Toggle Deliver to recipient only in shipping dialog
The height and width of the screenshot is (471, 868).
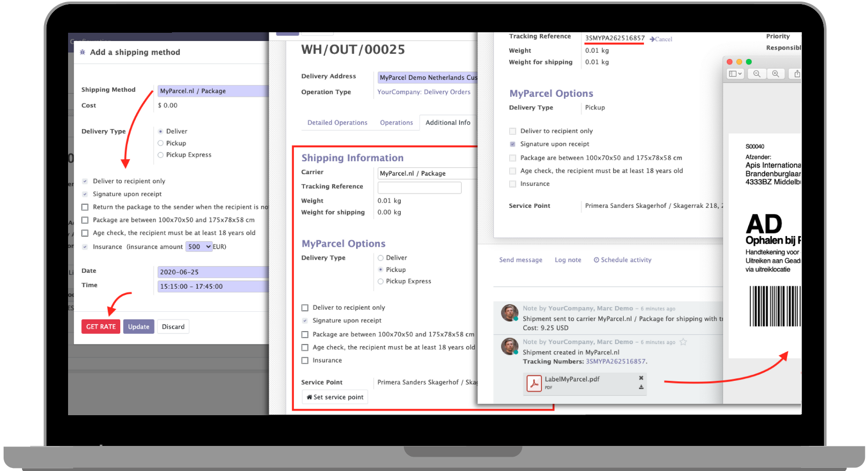point(85,181)
